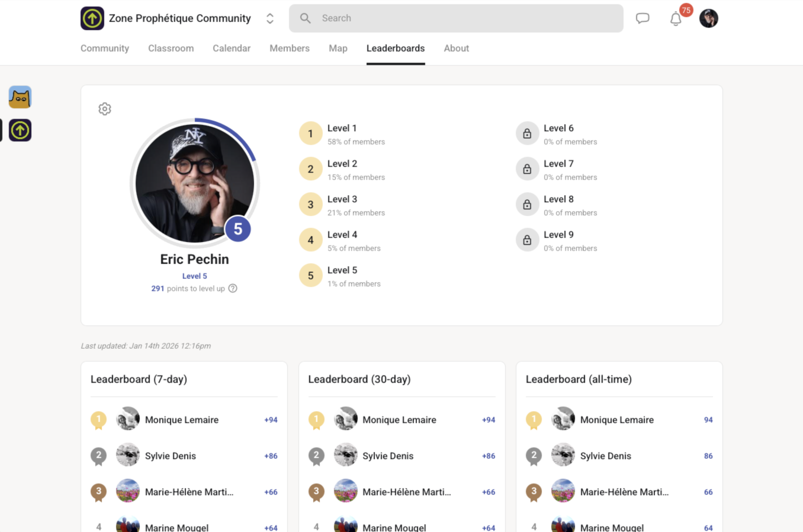
Task: Expand the community switcher chevrons
Action: (270, 18)
